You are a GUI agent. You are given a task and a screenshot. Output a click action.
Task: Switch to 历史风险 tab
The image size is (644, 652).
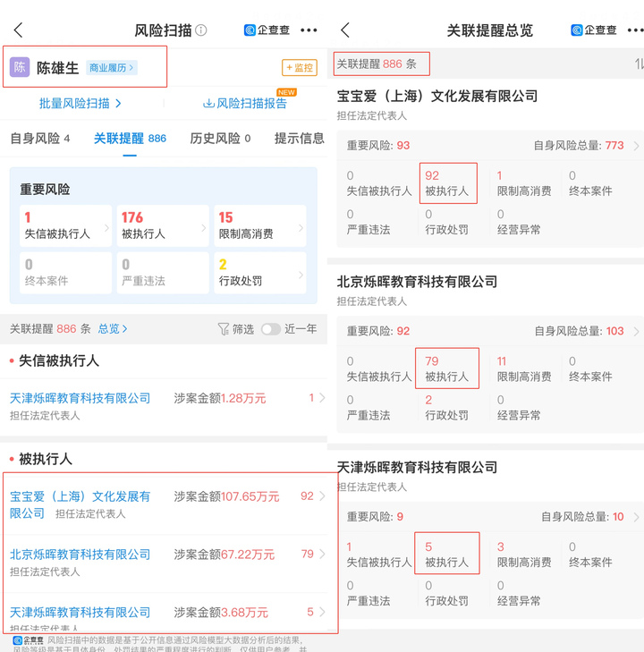click(x=220, y=138)
